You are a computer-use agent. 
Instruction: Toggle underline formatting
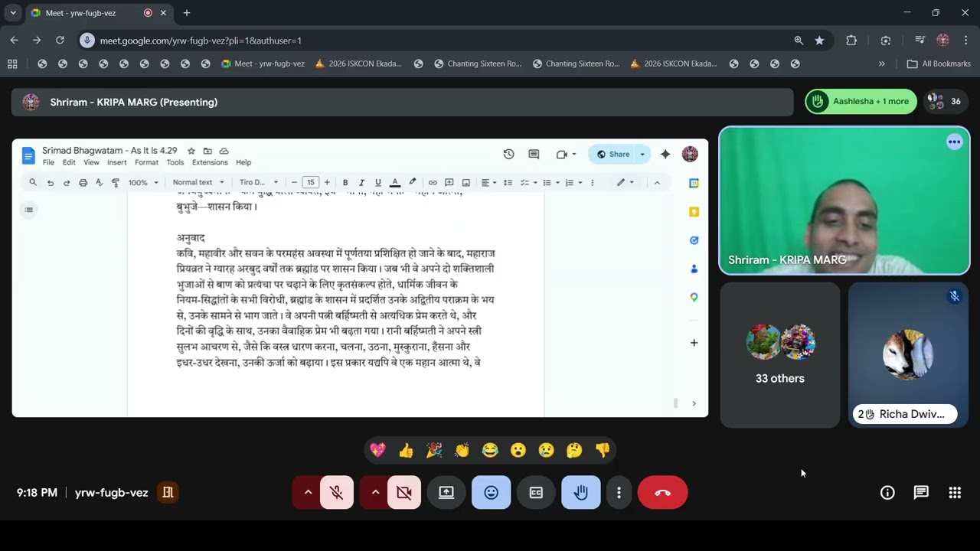(377, 183)
